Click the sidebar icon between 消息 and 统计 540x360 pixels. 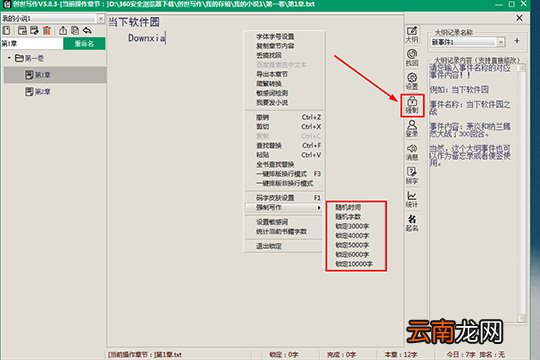[412, 175]
